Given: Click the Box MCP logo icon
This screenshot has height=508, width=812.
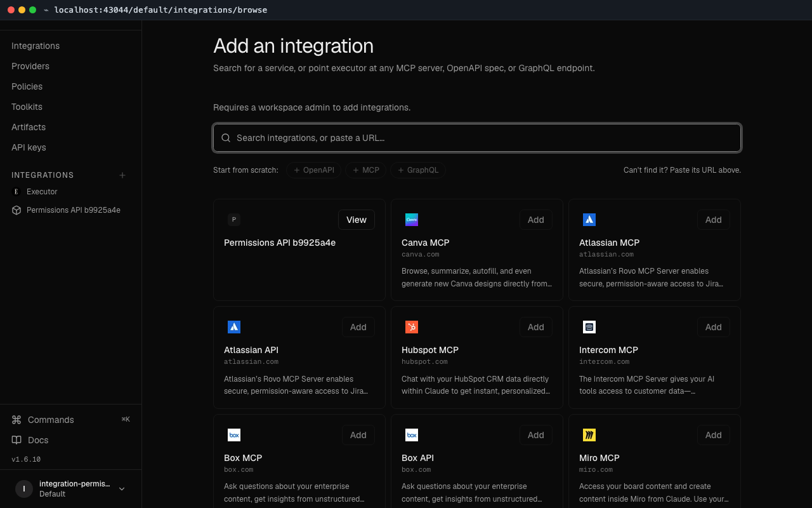Looking at the screenshot, I should 234,435.
